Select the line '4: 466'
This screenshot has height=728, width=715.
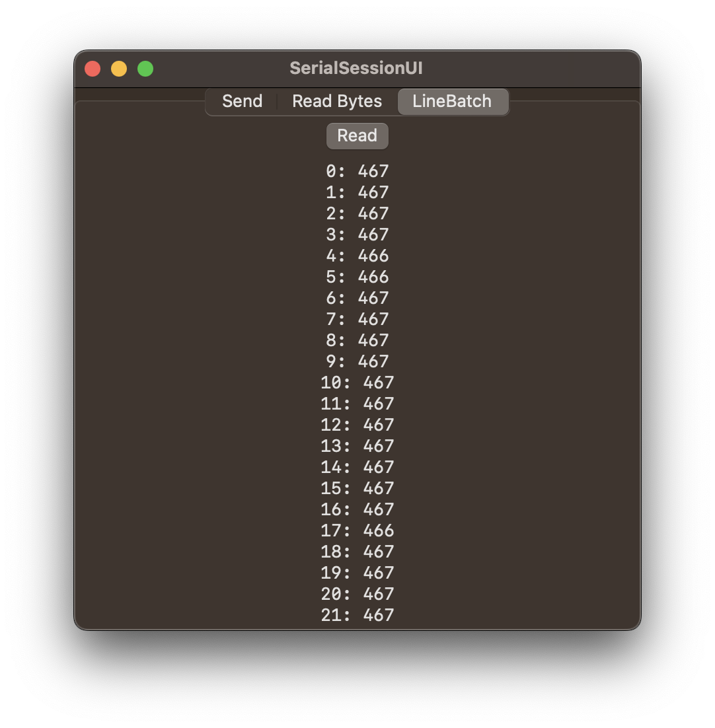click(357, 256)
